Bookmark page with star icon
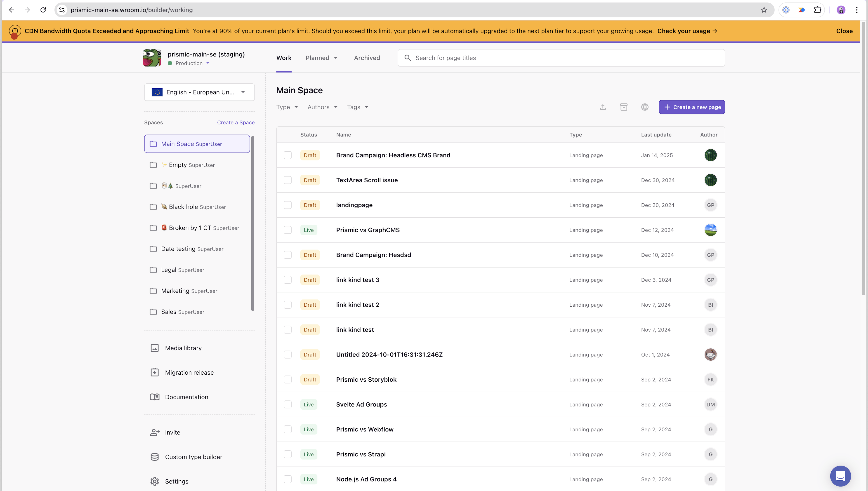The image size is (868, 491). click(764, 10)
